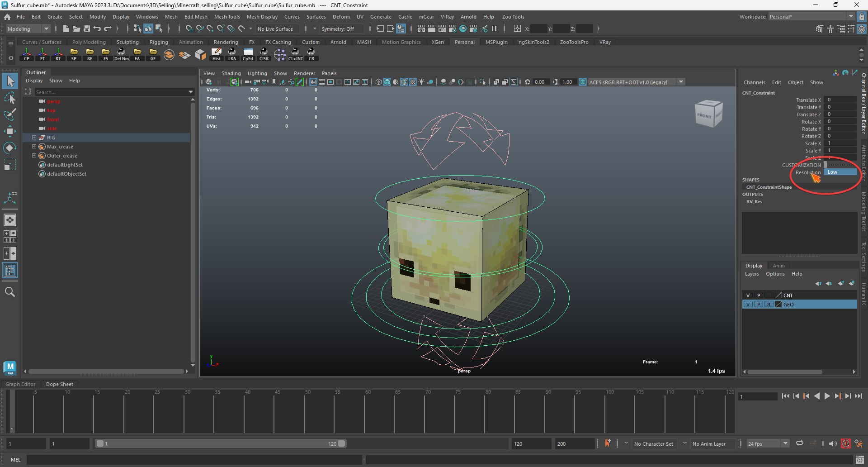Viewport: 868px width, 467px height.
Task: Expand the RIG node in Outliner
Action: (x=34, y=138)
